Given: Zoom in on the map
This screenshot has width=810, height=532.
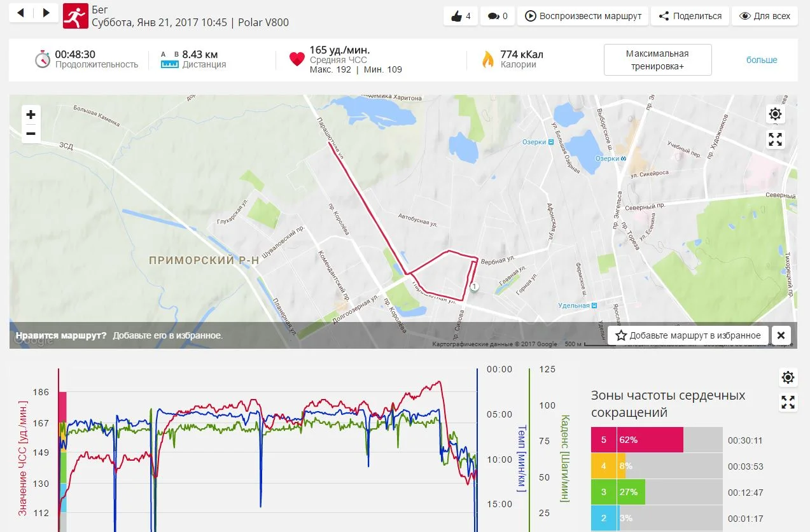Looking at the screenshot, I should click(31, 115).
